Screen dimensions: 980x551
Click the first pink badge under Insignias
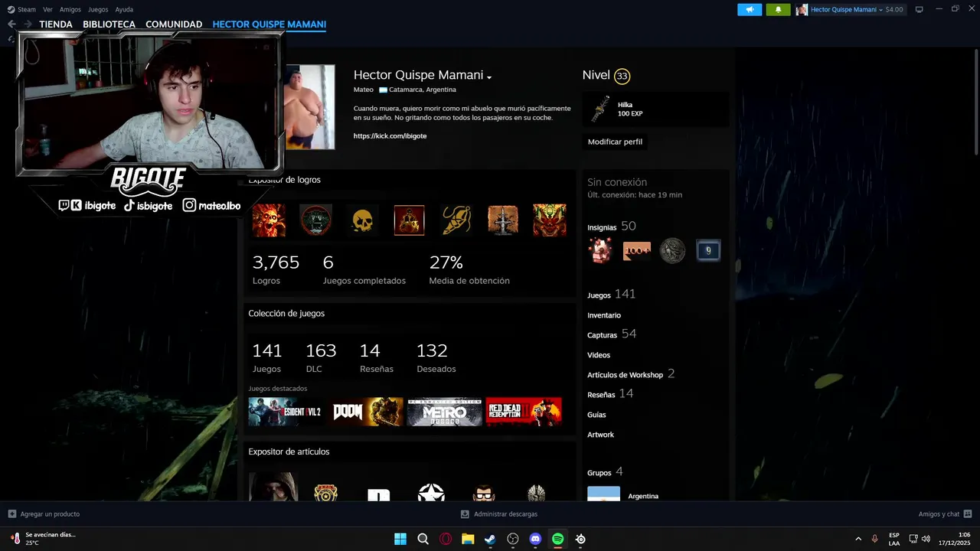click(x=600, y=250)
